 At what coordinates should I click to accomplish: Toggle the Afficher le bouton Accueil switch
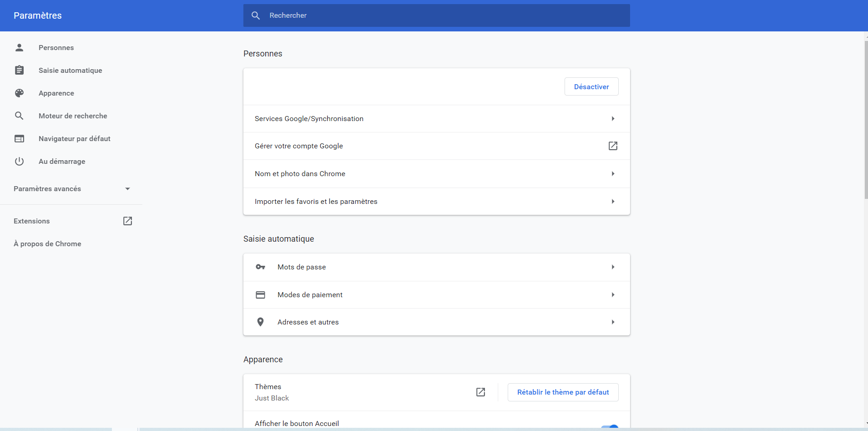(610, 426)
